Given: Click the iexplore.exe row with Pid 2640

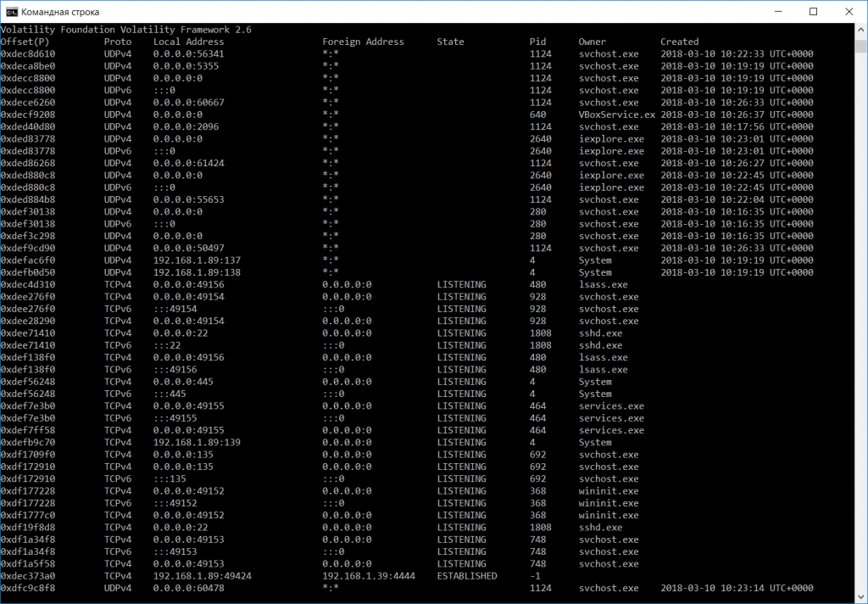Looking at the screenshot, I should tap(612, 138).
